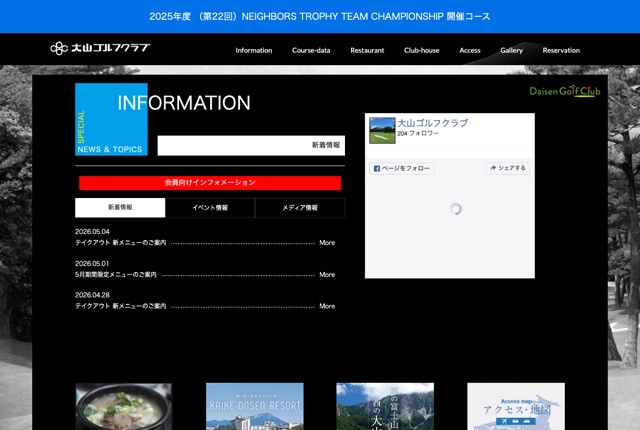Select the 新着情報 tab
Image resolution: width=640 pixels, height=430 pixels.
coord(120,208)
